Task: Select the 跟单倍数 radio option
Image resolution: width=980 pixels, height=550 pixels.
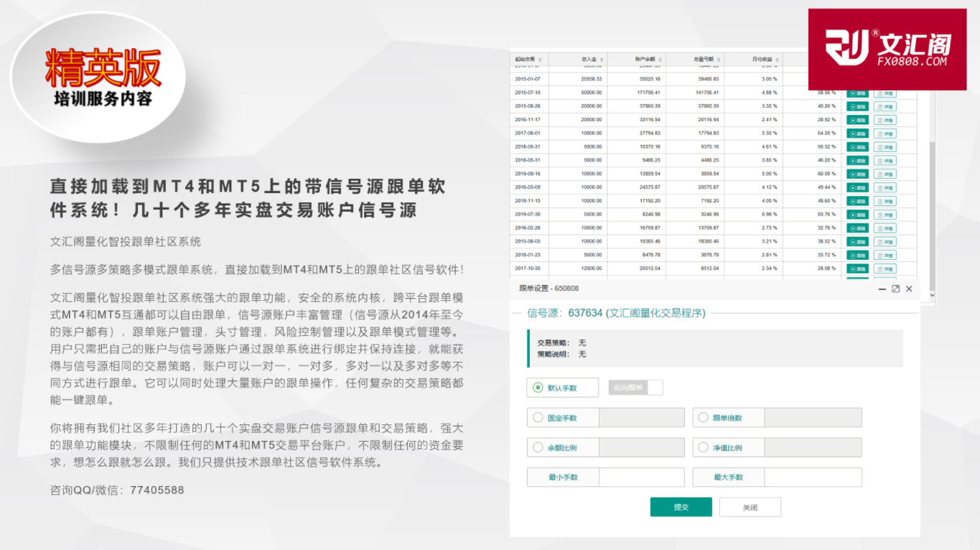Action: 703,417
